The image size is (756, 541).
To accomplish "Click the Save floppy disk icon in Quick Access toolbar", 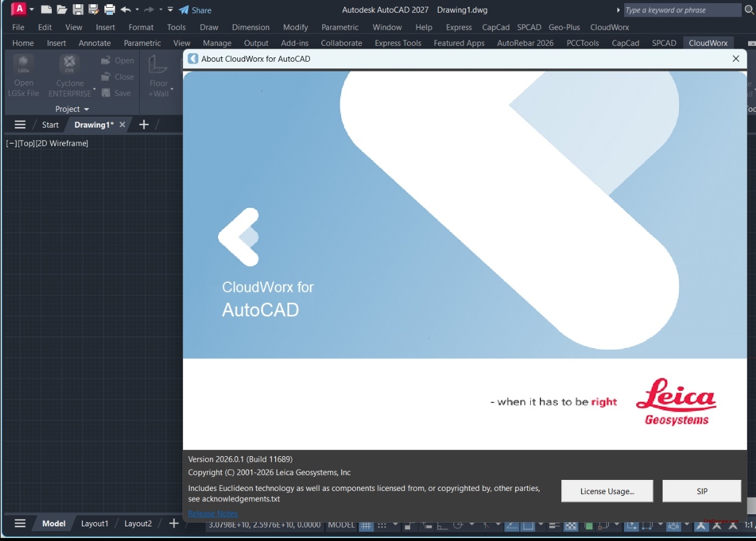I will coord(77,10).
